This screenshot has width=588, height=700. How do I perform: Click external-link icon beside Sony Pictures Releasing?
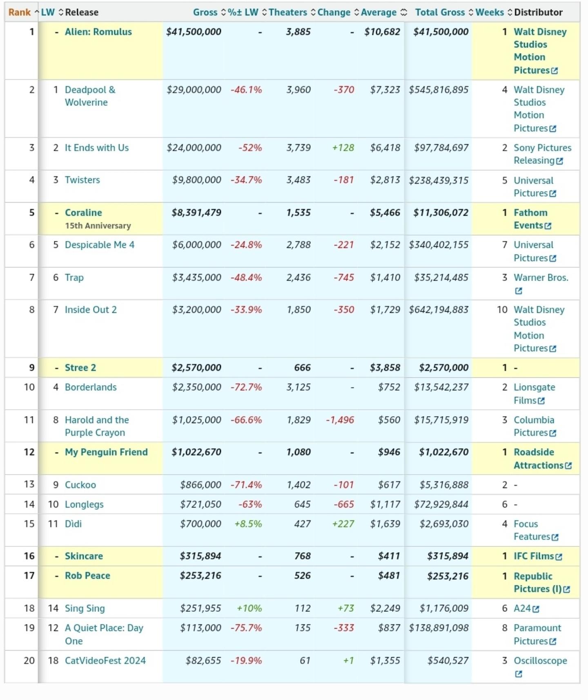tap(560, 161)
